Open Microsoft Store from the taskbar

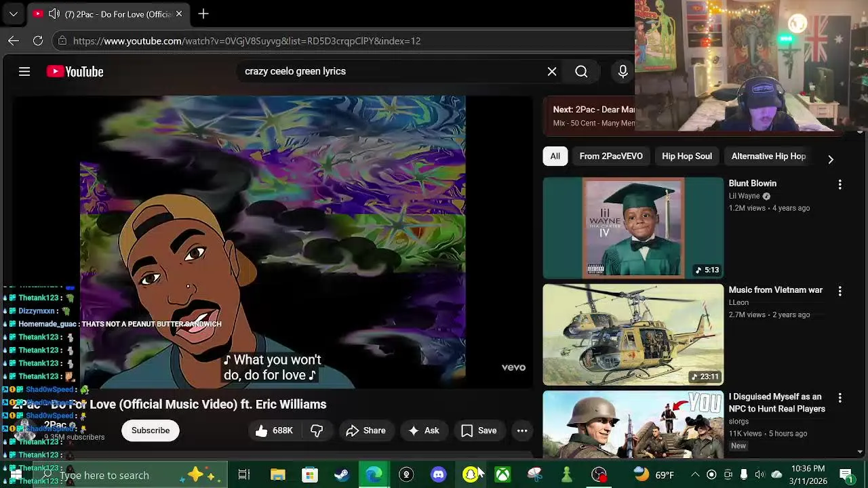[309, 474]
